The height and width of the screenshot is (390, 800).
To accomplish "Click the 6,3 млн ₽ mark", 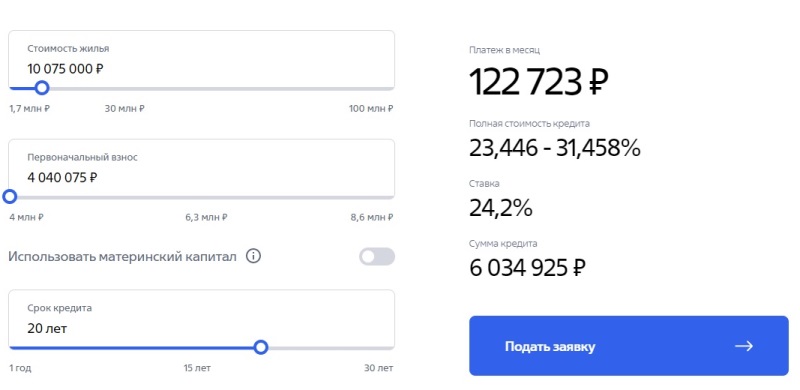I will (x=206, y=217).
